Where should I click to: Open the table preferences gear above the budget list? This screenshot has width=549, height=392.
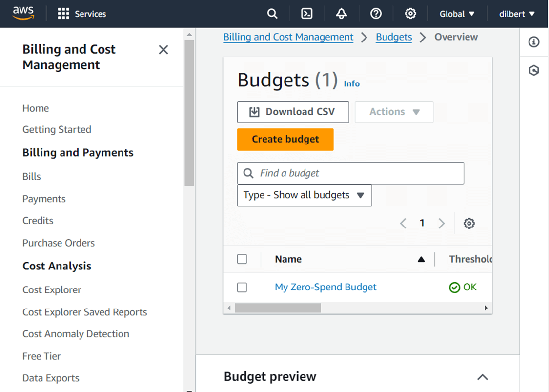click(469, 223)
